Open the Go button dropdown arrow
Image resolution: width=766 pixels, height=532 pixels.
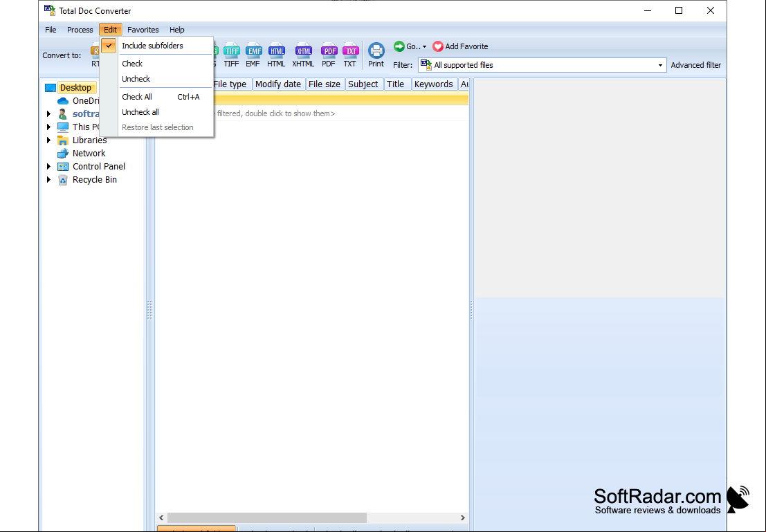424,47
